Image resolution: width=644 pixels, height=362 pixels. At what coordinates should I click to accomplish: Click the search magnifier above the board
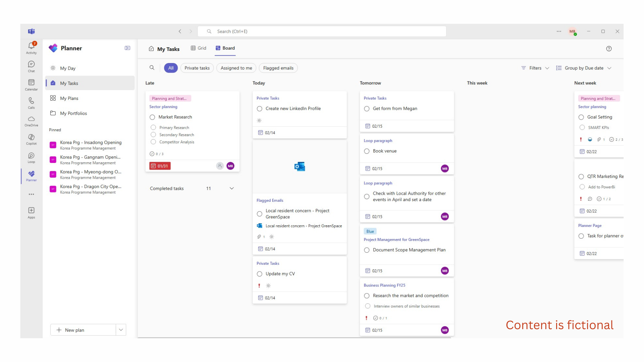click(x=152, y=68)
